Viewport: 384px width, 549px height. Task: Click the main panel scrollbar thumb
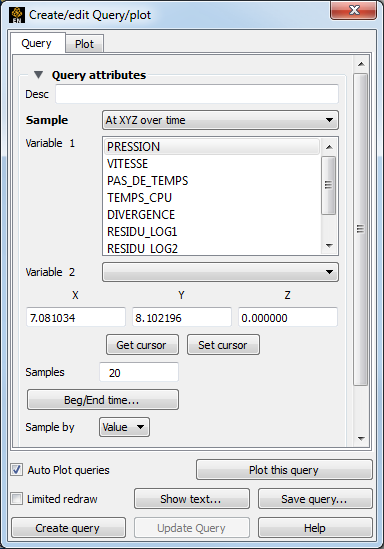pyautogui.click(x=361, y=229)
